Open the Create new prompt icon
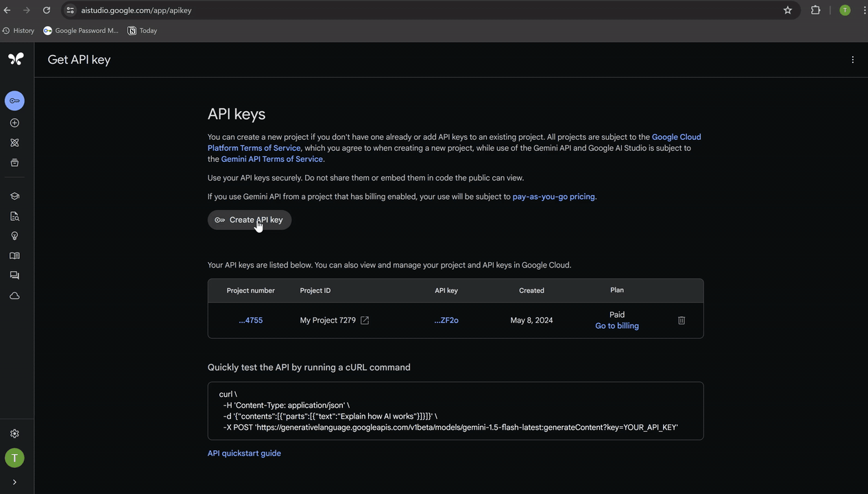Image resolution: width=868 pixels, height=494 pixels. coord(14,122)
